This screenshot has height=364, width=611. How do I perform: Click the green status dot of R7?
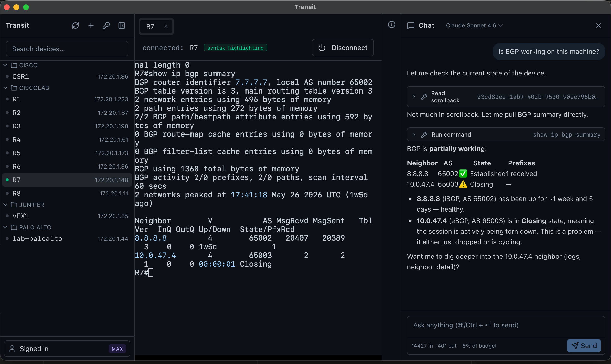click(x=7, y=180)
